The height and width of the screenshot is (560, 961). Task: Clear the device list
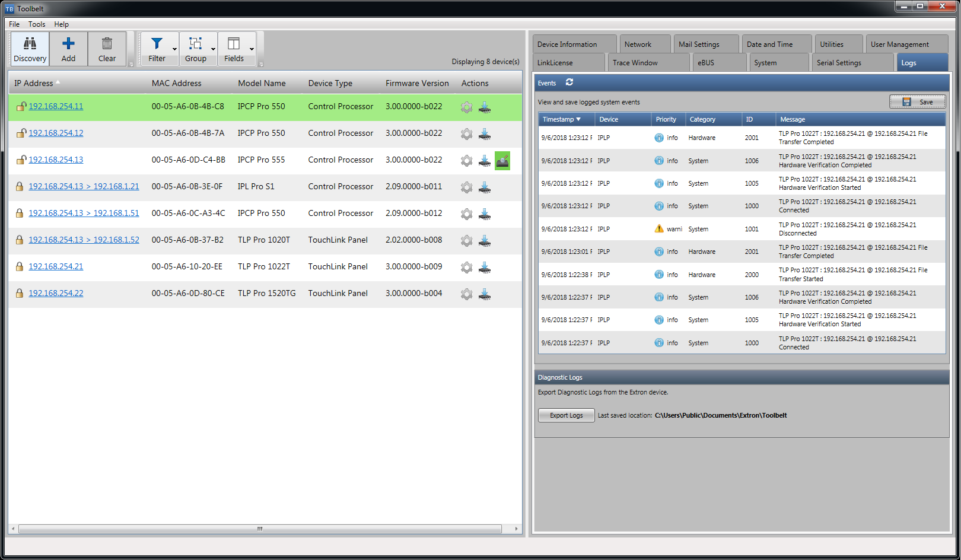click(x=107, y=48)
